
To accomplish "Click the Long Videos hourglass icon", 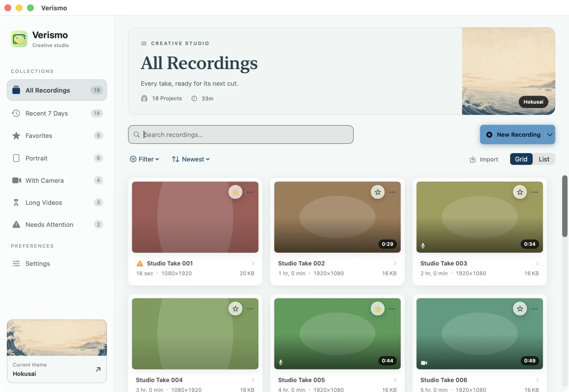I will point(16,203).
